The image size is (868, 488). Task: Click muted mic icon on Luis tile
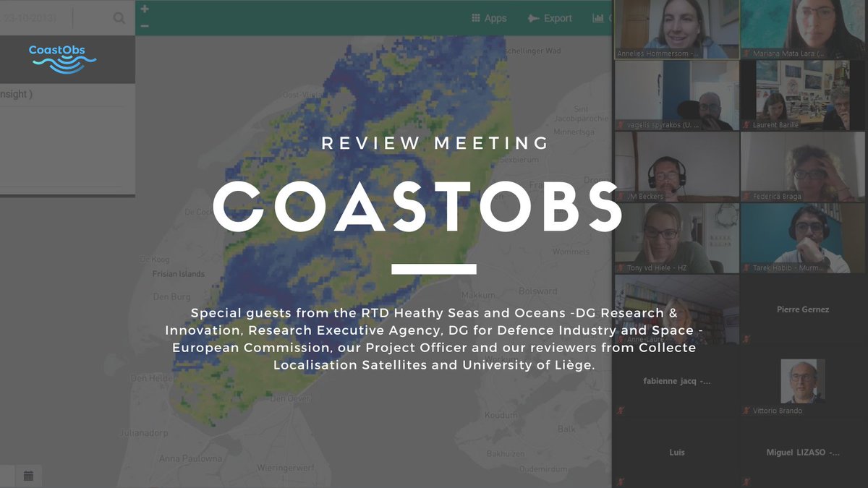pyautogui.click(x=620, y=482)
